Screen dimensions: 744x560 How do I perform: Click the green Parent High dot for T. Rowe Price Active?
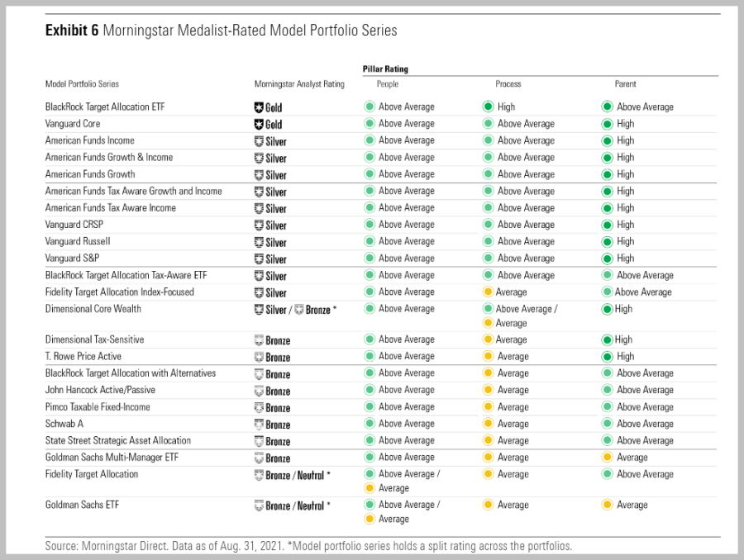[607, 356]
